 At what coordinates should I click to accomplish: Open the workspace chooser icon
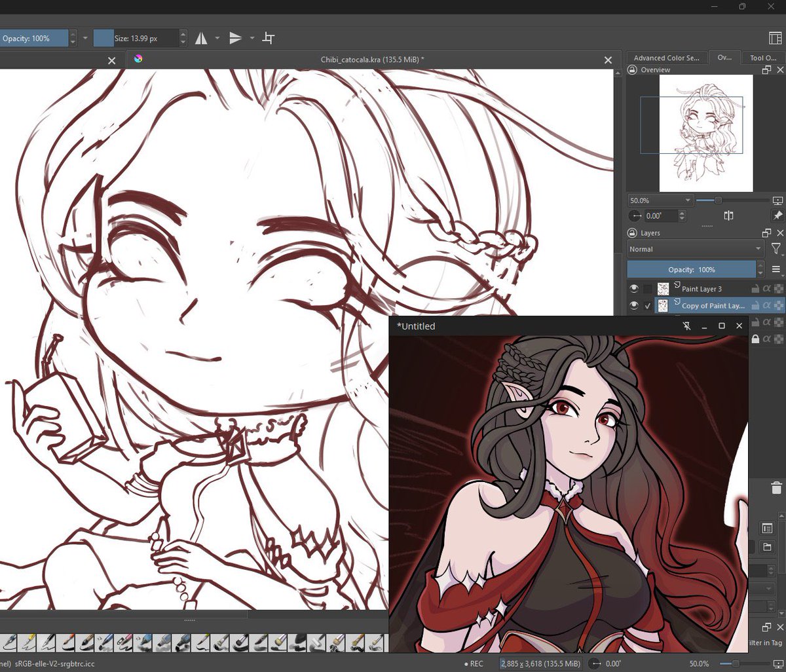[x=775, y=38]
